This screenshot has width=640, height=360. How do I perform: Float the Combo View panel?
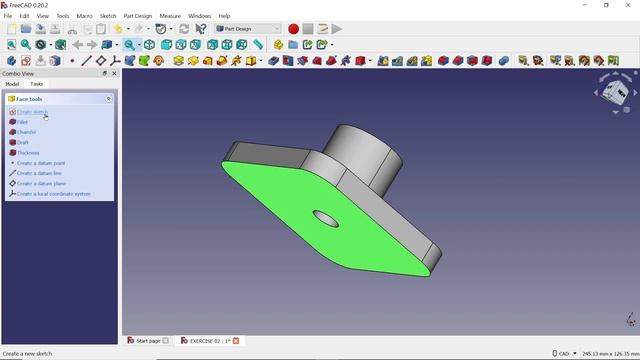click(x=104, y=73)
